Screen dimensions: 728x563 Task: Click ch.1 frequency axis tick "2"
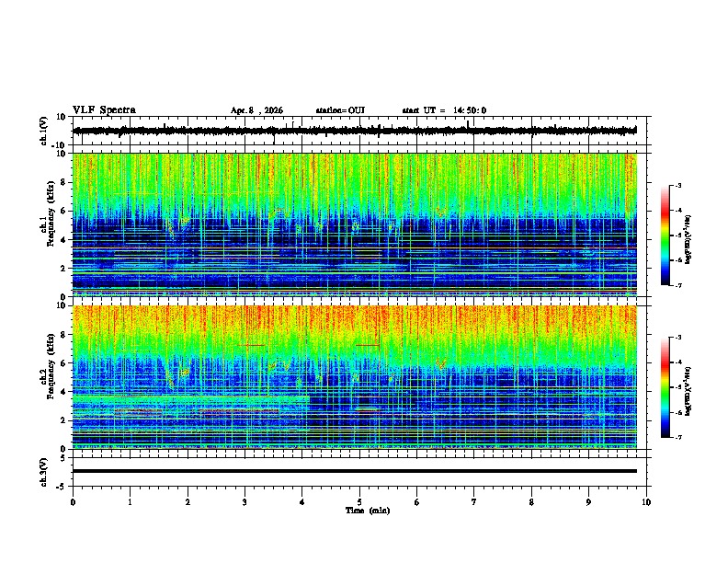pyautogui.click(x=63, y=268)
